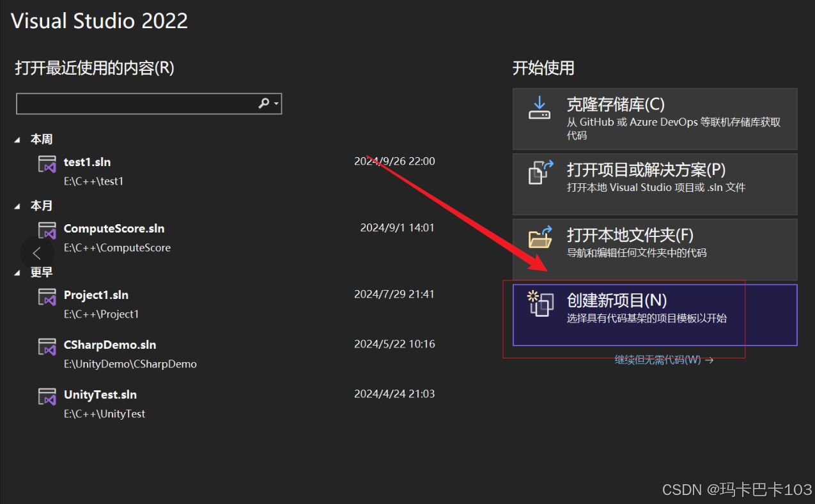This screenshot has width=815, height=504.
Task: Click the date 2024/5/22 10:16
Action: click(x=394, y=344)
